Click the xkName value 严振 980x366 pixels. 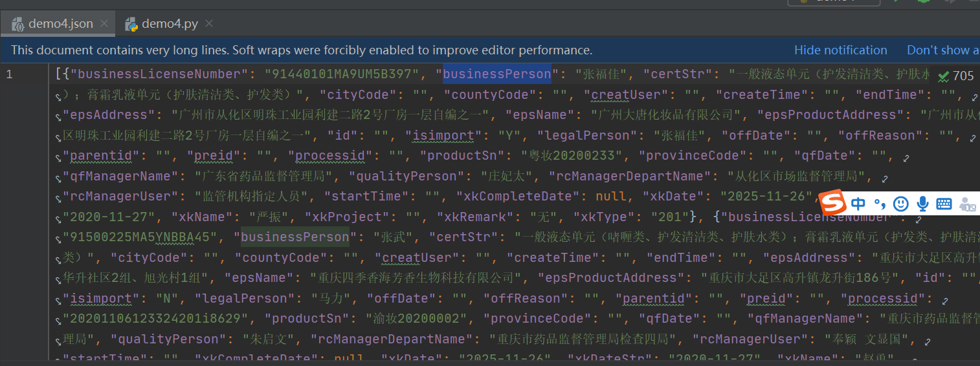pos(263,217)
